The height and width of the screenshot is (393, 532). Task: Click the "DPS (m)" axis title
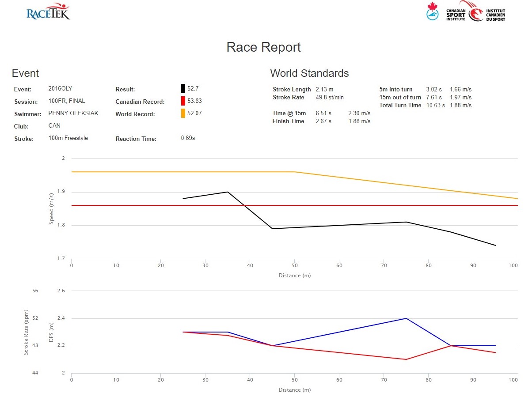tap(52, 332)
